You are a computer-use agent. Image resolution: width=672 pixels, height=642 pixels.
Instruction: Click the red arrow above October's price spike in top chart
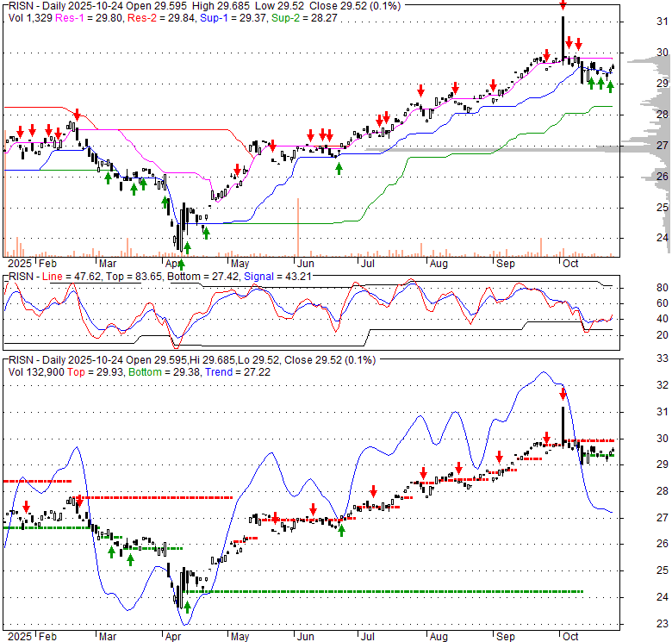[563, 5]
